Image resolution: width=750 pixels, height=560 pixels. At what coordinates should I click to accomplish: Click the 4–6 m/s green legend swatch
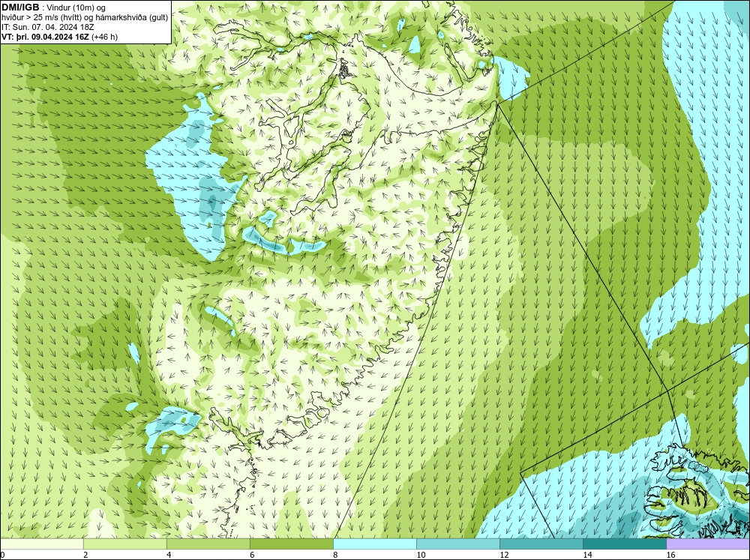pyautogui.click(x=208, y=544)
